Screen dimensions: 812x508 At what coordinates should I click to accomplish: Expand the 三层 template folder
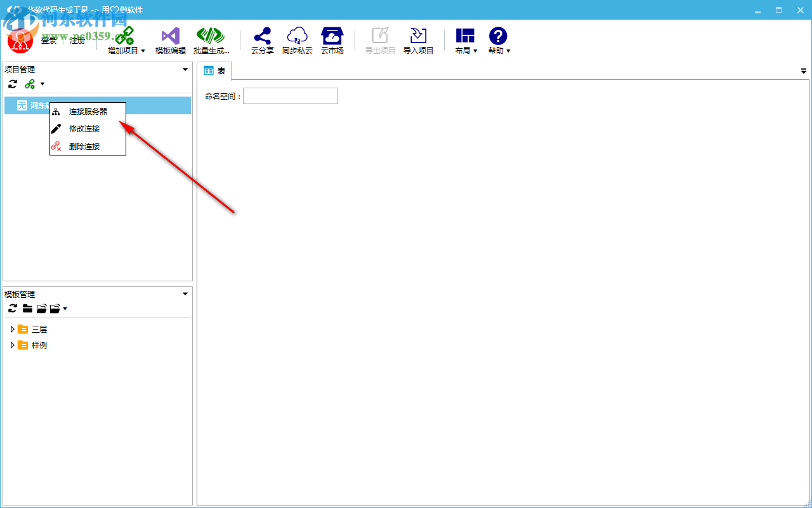[12, 329]
